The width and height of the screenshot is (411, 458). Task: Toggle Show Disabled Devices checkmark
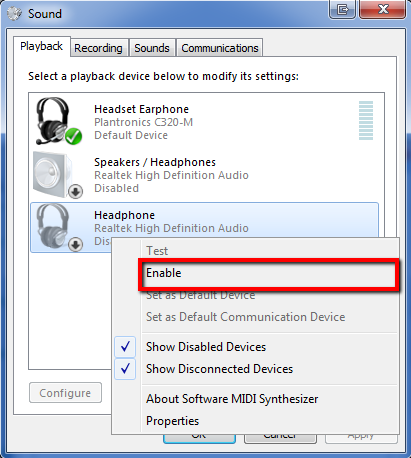125,347
